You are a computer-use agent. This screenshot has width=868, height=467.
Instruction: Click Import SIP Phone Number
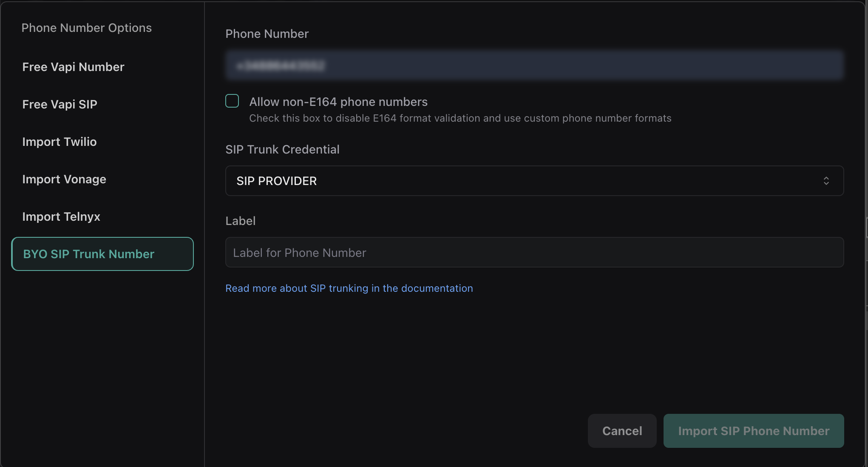click(x=753, y=431)
